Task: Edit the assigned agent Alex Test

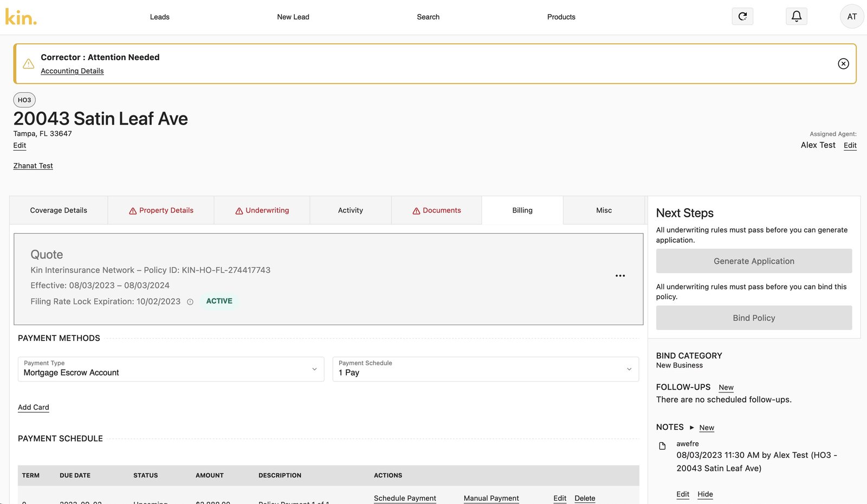Action: pyautogui.click(x=850, y=145)
